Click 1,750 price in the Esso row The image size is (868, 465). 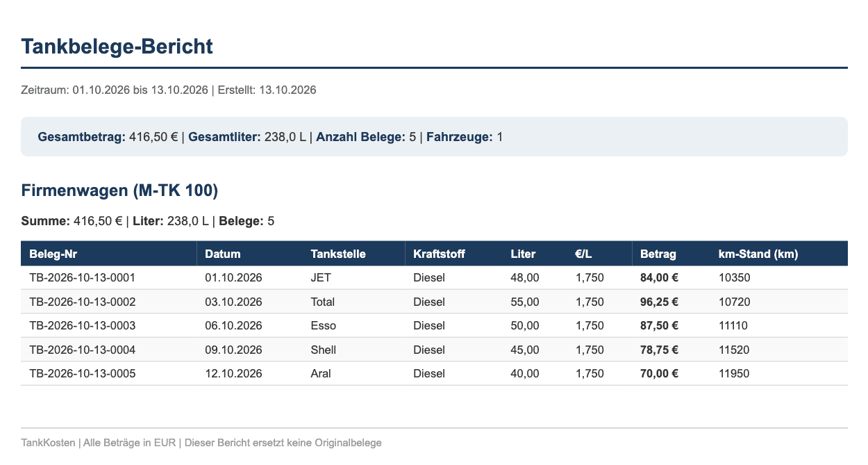(590, 326)
